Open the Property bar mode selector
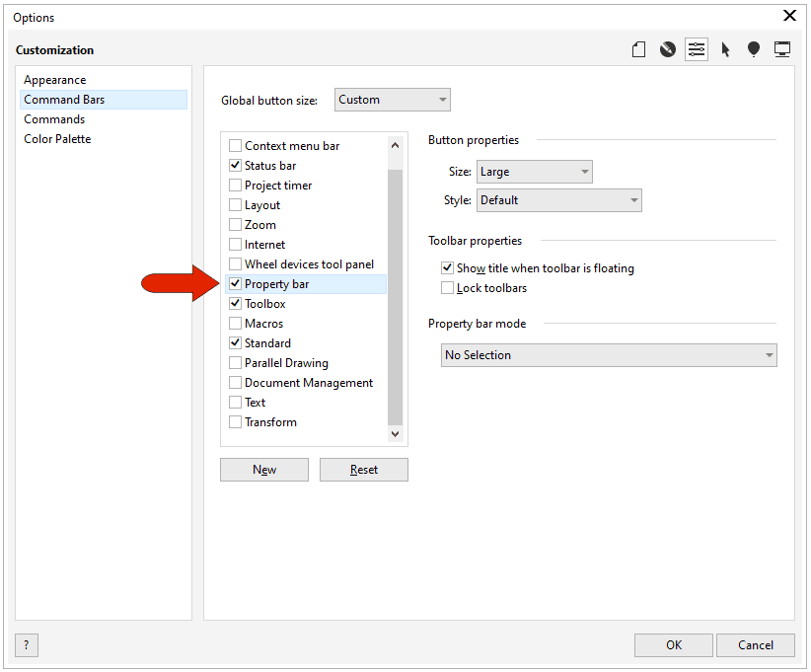This screenshot has height=672, width=811. 608,354
